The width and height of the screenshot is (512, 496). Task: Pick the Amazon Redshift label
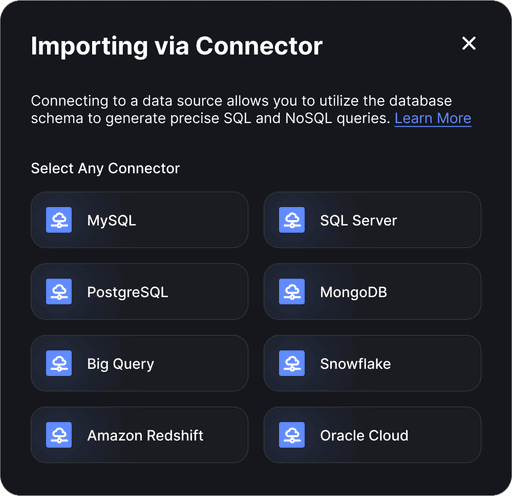(145, 435)
